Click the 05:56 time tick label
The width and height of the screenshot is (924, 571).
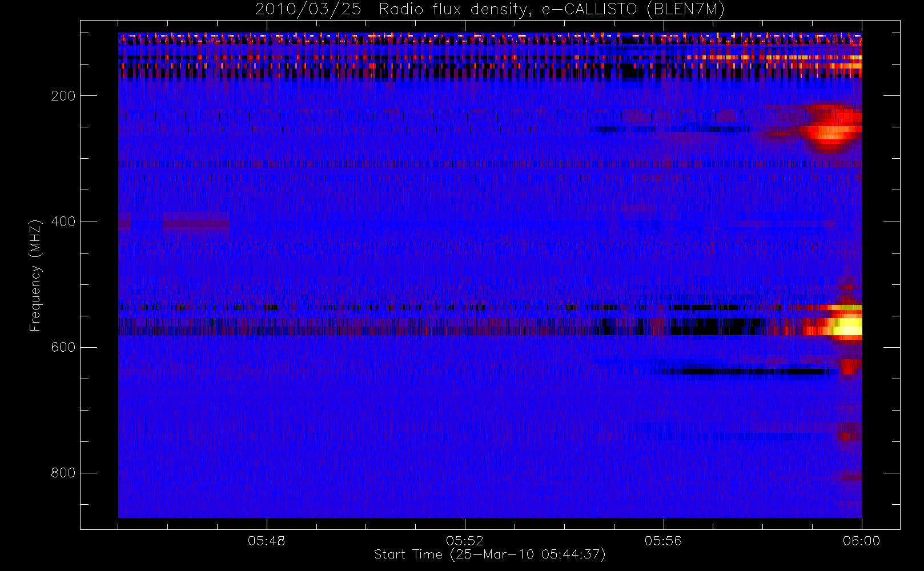tap(663, 541)
